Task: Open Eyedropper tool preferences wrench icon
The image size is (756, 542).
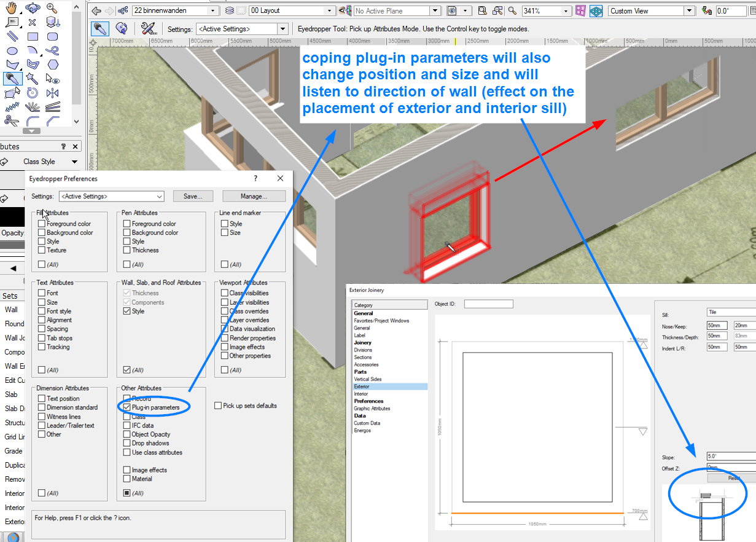Action: pyautogui.click(x=147, y=29)
